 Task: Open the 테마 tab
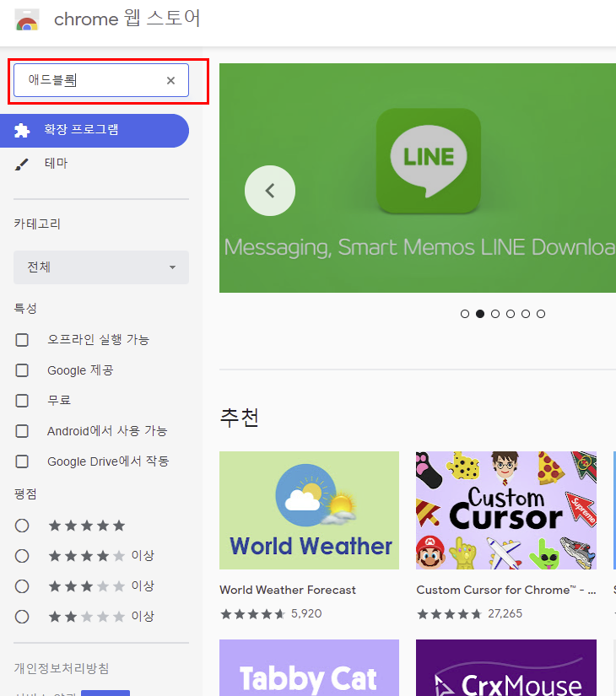(56, 164)
